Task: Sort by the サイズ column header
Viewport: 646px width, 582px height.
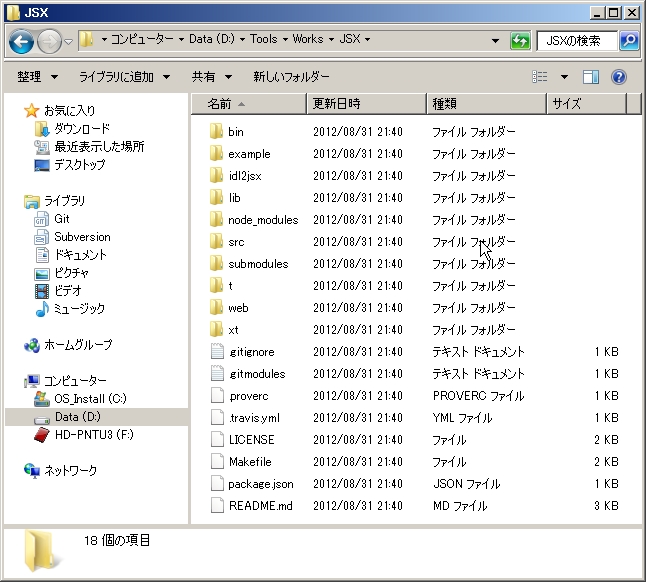Action: tap(587, 104)
